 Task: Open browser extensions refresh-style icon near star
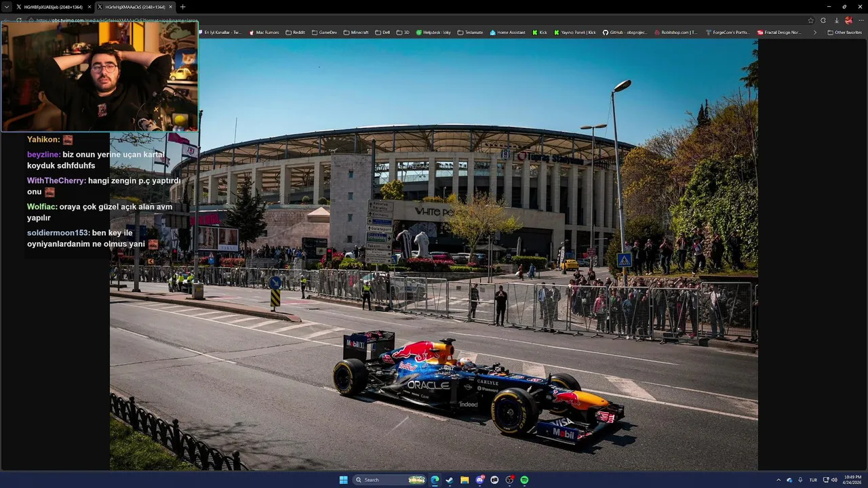tap(823, 20)
